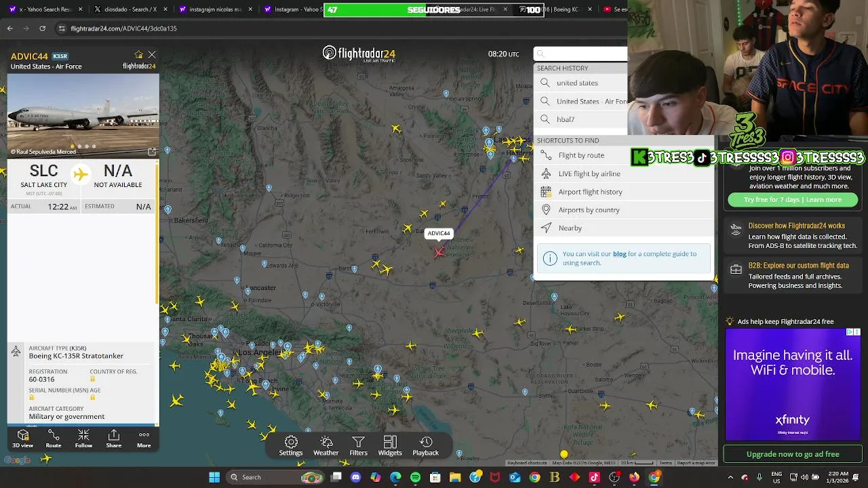Image resolution: width=868 pixels, height=488 pixels.
Task: Close the diosdado Search / X tab
Action: tap(165, 9)
